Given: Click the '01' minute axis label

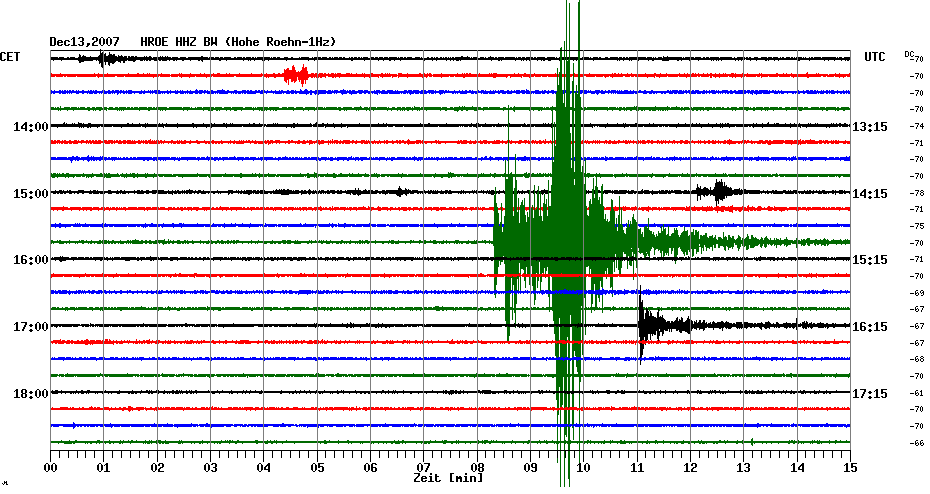Looking at the screenshot, I should coord(104,468).
